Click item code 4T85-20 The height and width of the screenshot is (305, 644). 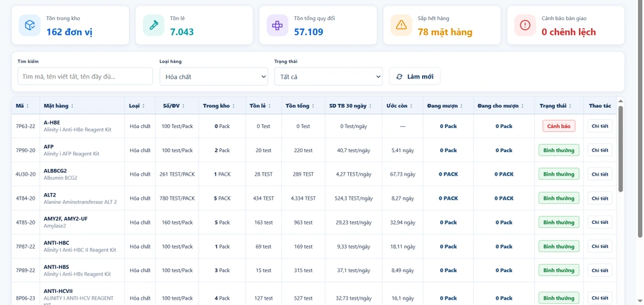[x=25, y=222]
